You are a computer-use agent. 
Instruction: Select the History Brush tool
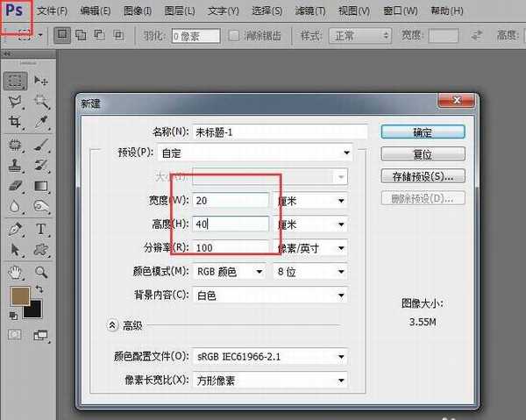click(41, 166)
